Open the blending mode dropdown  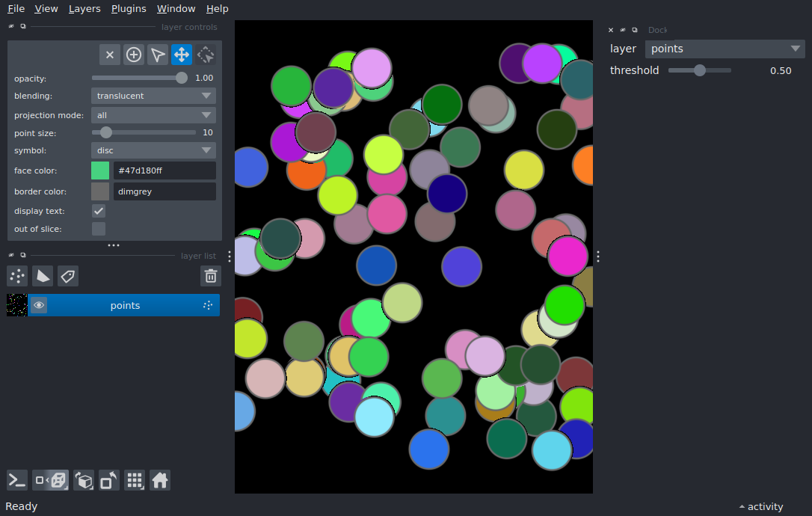[x=153, y=96]
